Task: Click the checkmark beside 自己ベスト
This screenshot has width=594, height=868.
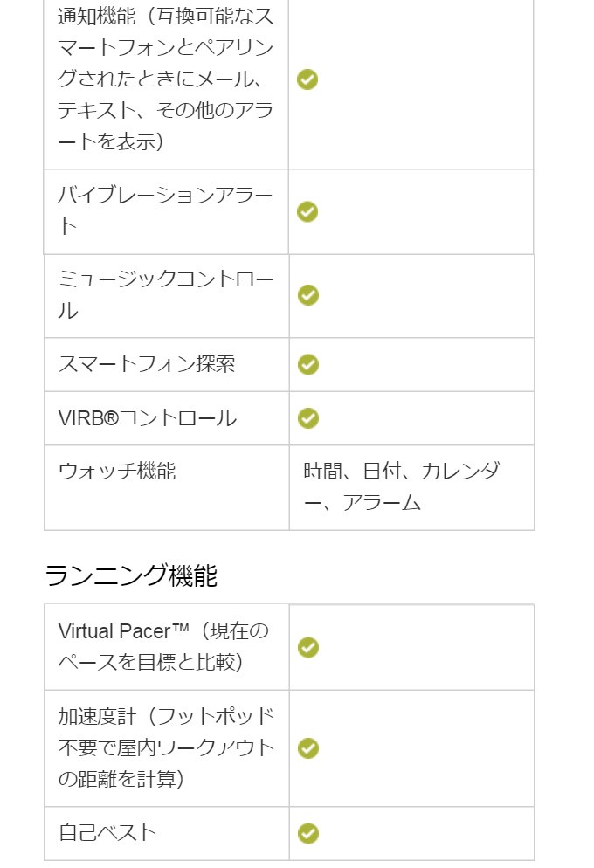Action: (x=308, y=833)
